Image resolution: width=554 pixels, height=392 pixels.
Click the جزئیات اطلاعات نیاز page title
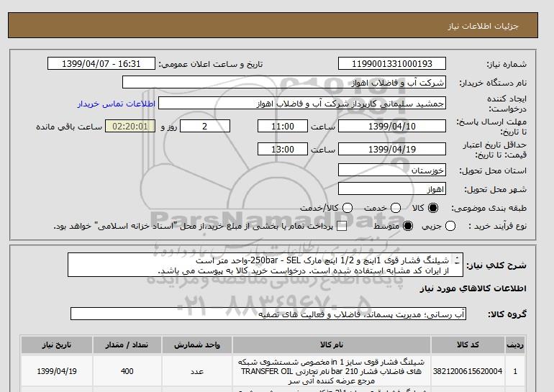(x=483, y=26)
